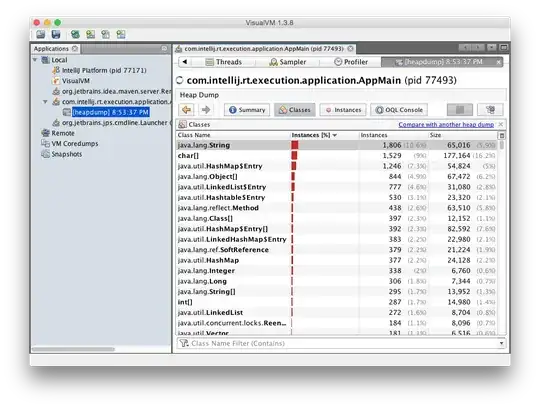Switch to the Sampler tab
Image resolution: width=540 pixels, height=408 pixels.
click(288, 62)
